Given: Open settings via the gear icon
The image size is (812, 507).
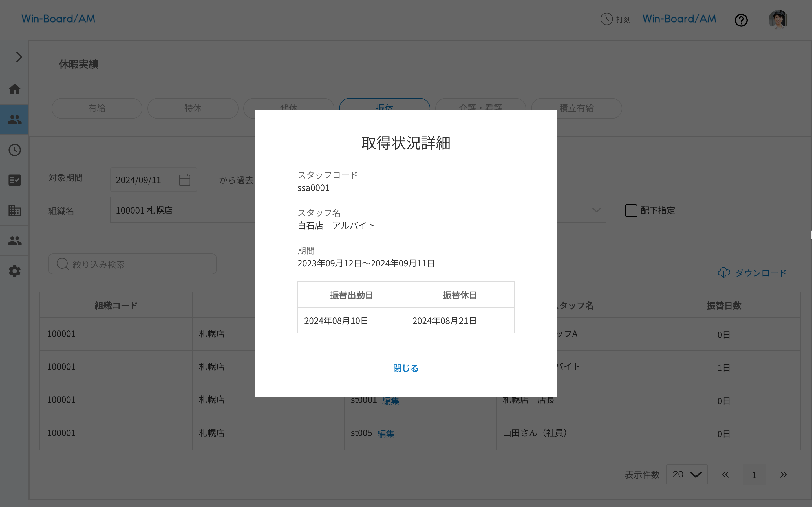Looking at the screenshot, I should pos(14,271).
